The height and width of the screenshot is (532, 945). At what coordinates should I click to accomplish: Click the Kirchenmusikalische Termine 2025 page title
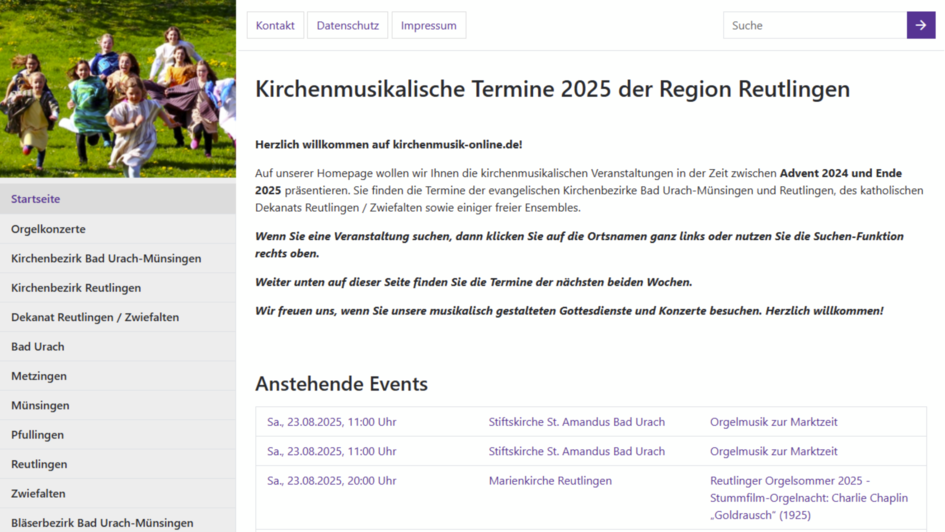[x=553, y=89]
